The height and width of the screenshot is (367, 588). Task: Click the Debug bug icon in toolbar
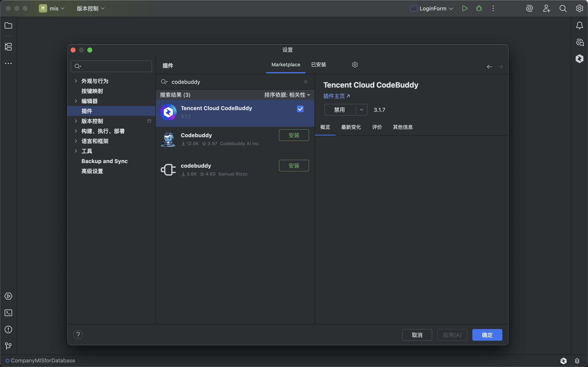click(x=479, y=9)
